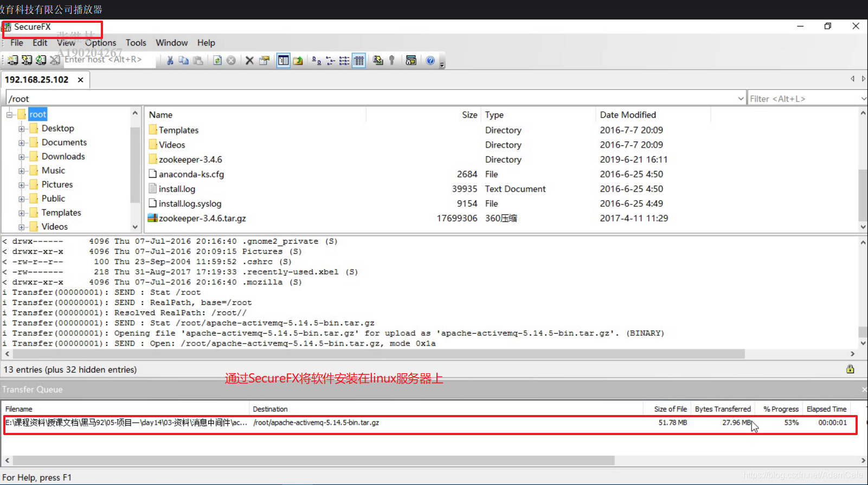Toggle the folder tree pane icon
This screenshot has width=868, height=485.
click(283, 60)
